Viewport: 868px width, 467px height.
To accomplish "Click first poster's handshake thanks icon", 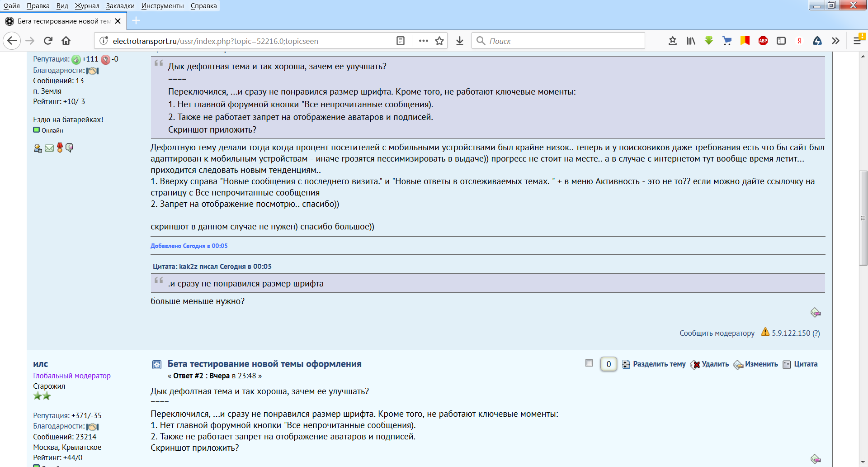I will 92,71.
